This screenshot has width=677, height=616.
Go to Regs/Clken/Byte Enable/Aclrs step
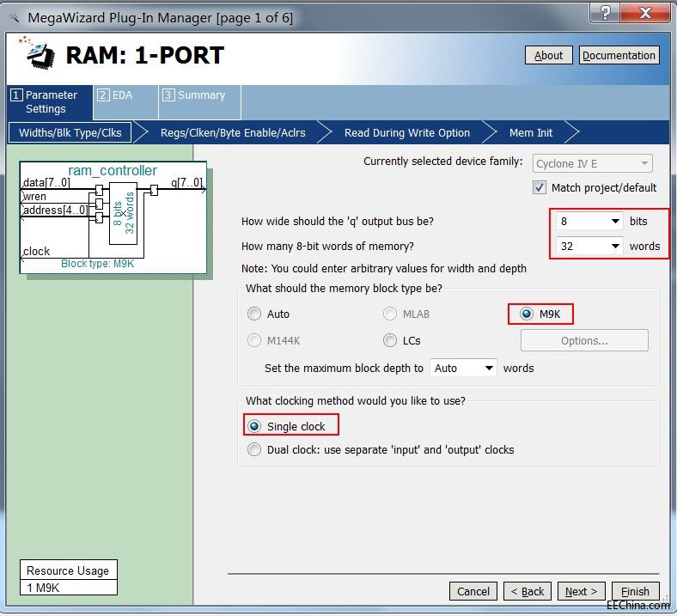(233, 132)
